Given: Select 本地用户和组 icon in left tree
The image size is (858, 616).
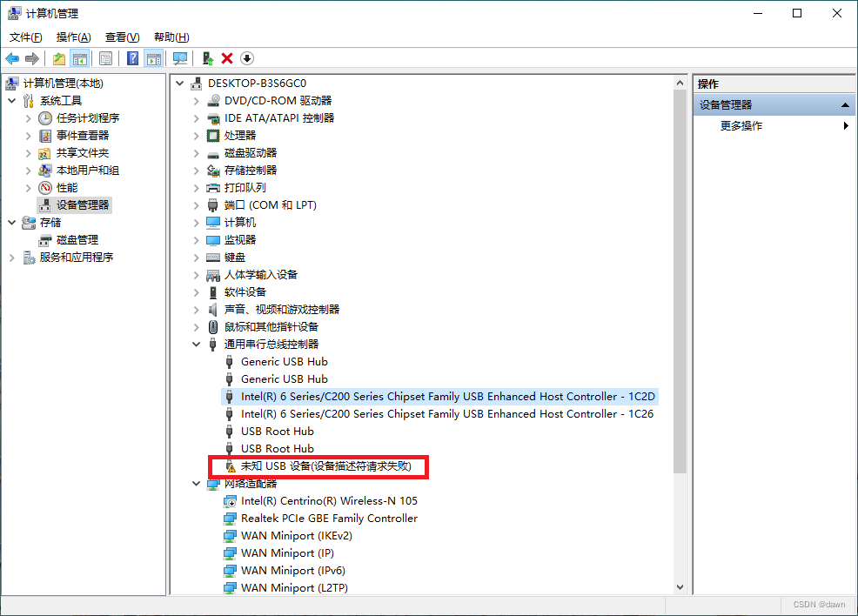Looking at the screenshot, I should pyautogui.click(x=45, y=171).
